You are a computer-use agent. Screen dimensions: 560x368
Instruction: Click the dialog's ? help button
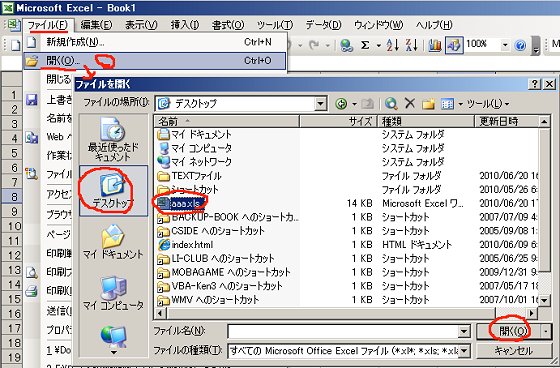pyautogui.click(x=535, y=84)
